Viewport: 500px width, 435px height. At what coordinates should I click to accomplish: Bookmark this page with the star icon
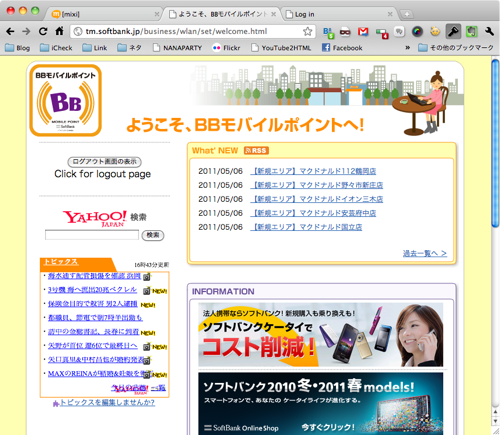click(307, 31)
